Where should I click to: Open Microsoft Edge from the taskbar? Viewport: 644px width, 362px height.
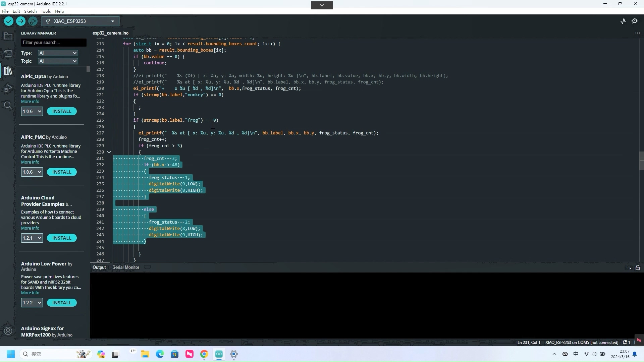tap(160, 354)
